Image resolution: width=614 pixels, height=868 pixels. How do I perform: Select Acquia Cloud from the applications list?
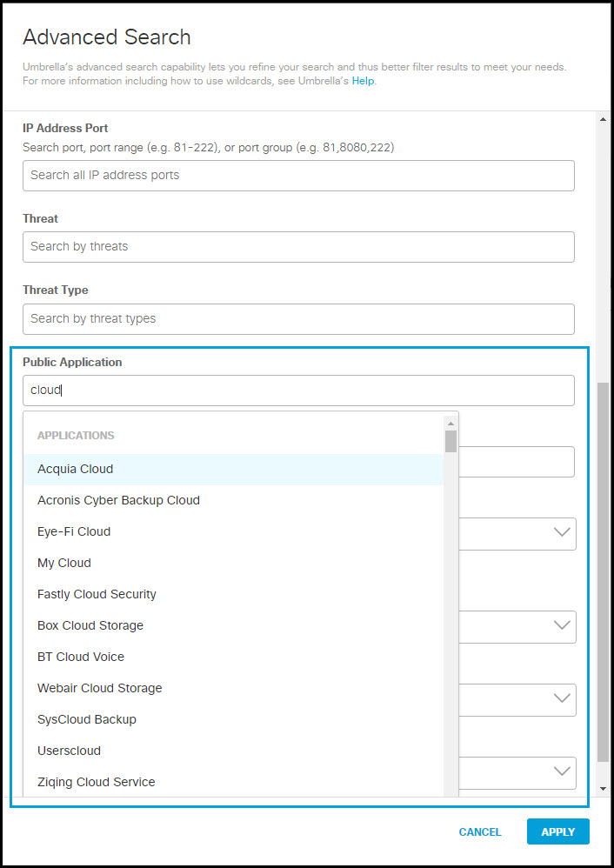tap(233, 469)
